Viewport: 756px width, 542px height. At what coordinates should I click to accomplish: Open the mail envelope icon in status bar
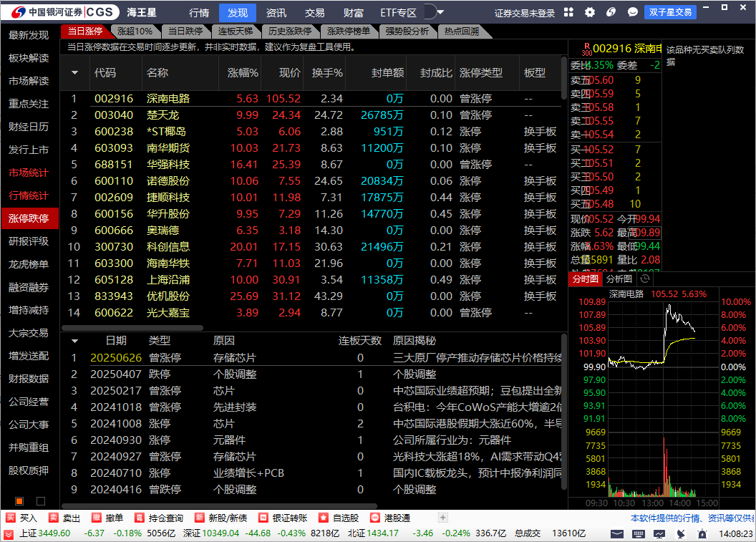click(616, 534)
